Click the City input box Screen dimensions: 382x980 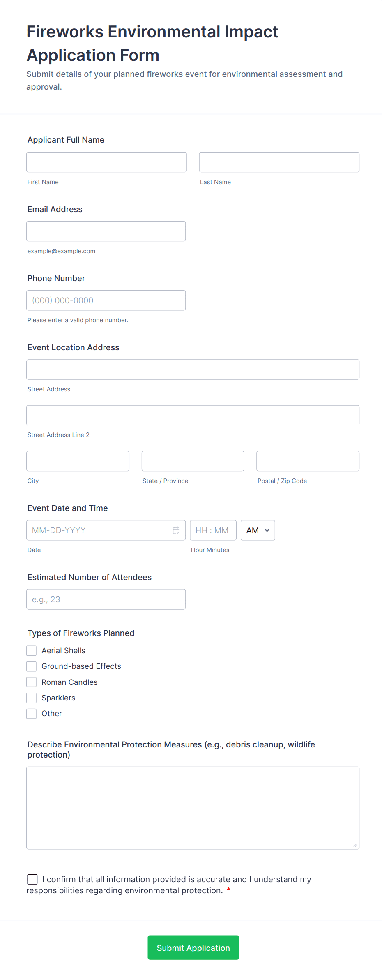pyautogui.click(x=78, y=461)
